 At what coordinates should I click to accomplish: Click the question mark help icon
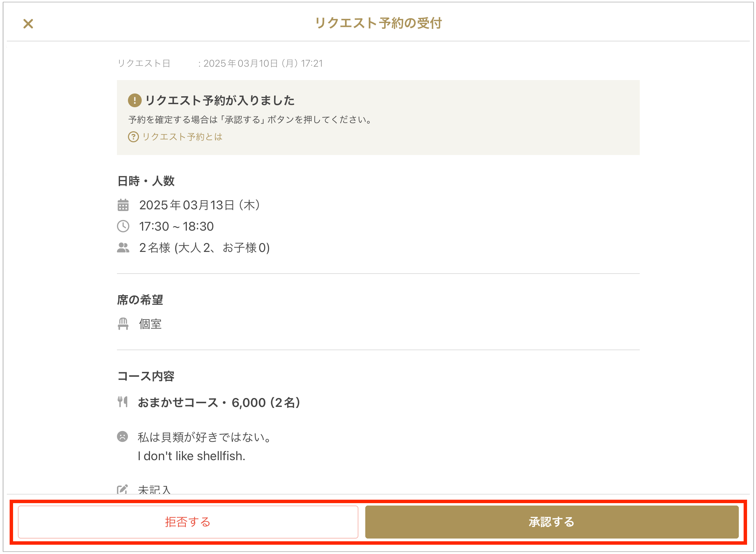tap(133, 137)
